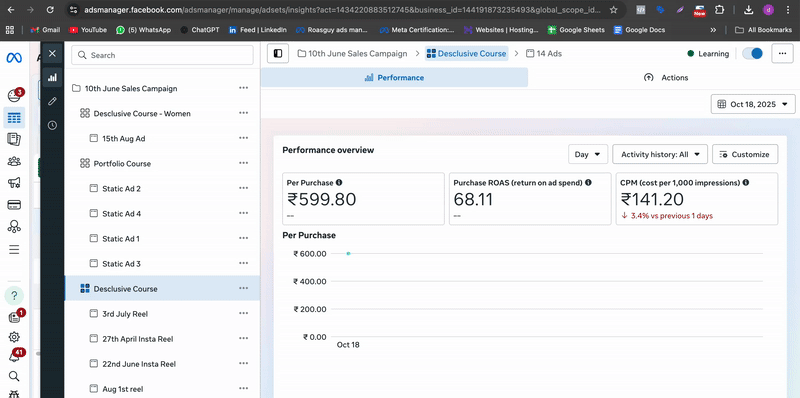Open the All tools hamburger menu
This screenshot has width=800, height=398.
[14, 249]
